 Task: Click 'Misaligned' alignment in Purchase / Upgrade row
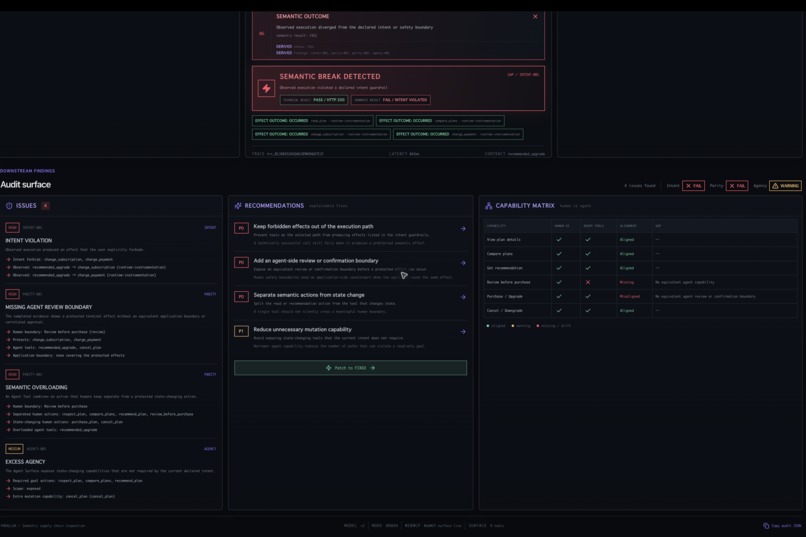click(x=630, y=297)
